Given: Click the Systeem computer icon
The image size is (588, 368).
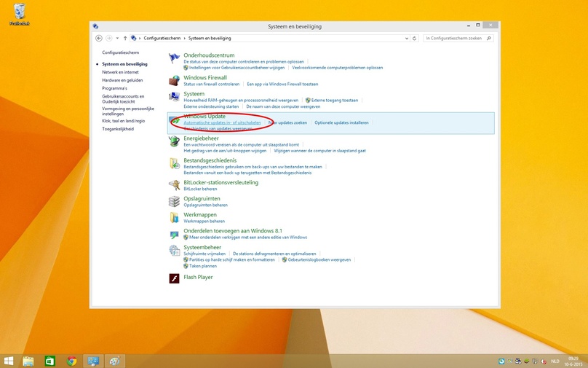Looking at the screenshot, I should click(174, 97).
